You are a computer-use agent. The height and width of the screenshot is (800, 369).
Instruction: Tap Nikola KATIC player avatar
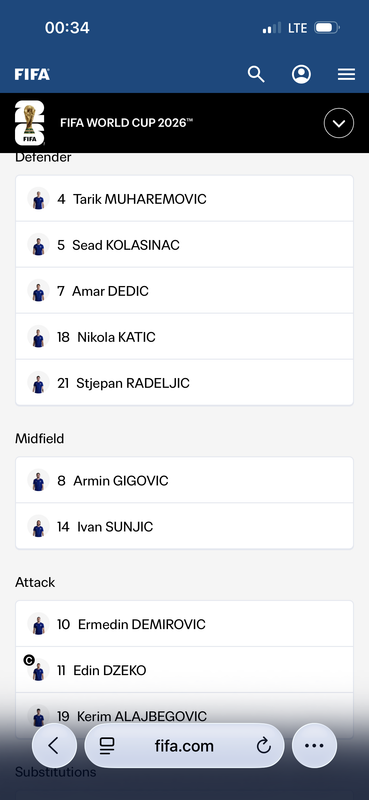tap(38, 337)
